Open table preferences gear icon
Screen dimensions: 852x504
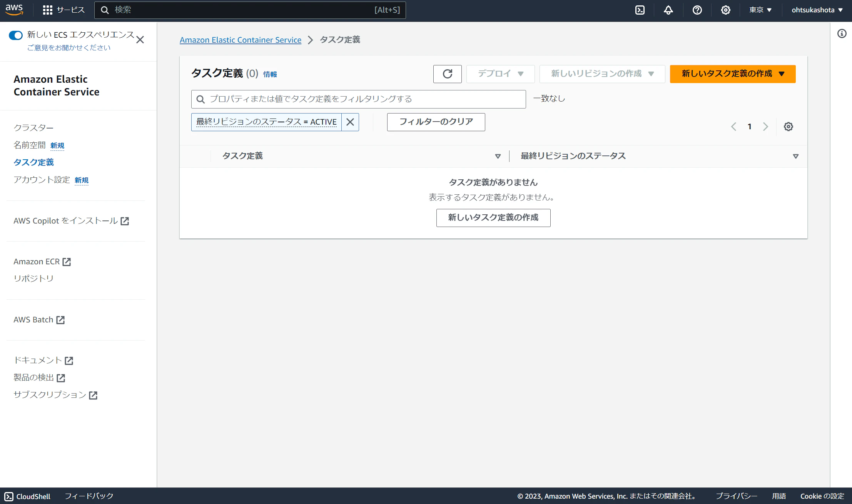click(x=788, y=127)
